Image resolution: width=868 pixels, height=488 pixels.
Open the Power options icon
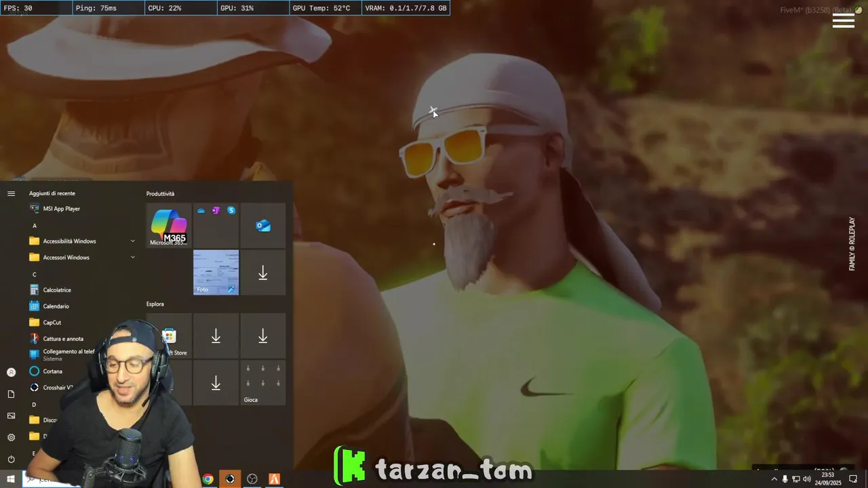(11, 459)
